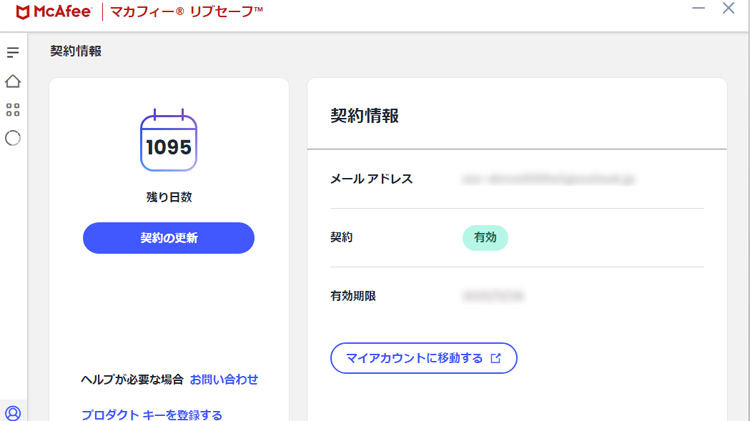Click the メール アドレス label

tap(371, 179)
